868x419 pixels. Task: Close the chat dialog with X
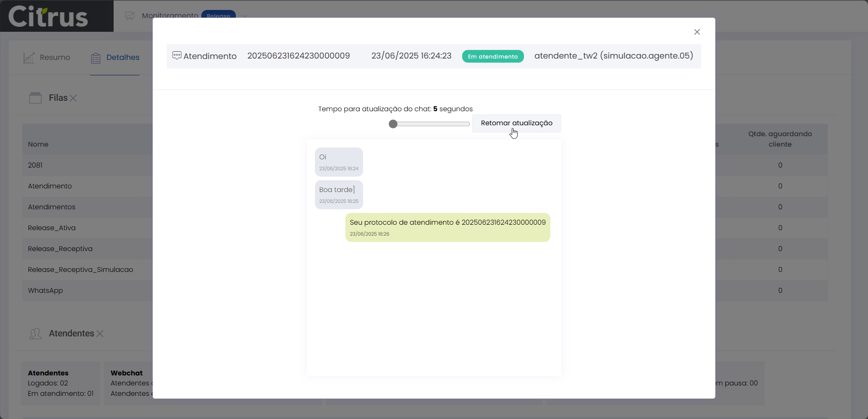pyautogui.click(x=697, y=32)
